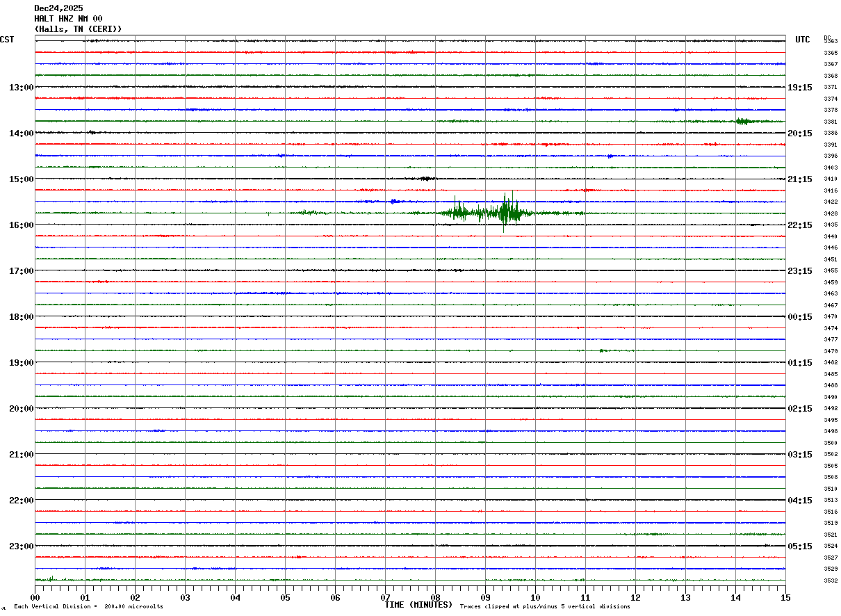Click the Dec24,2025 date header
This screenshot has height=616, width=841.
(58, 8)
